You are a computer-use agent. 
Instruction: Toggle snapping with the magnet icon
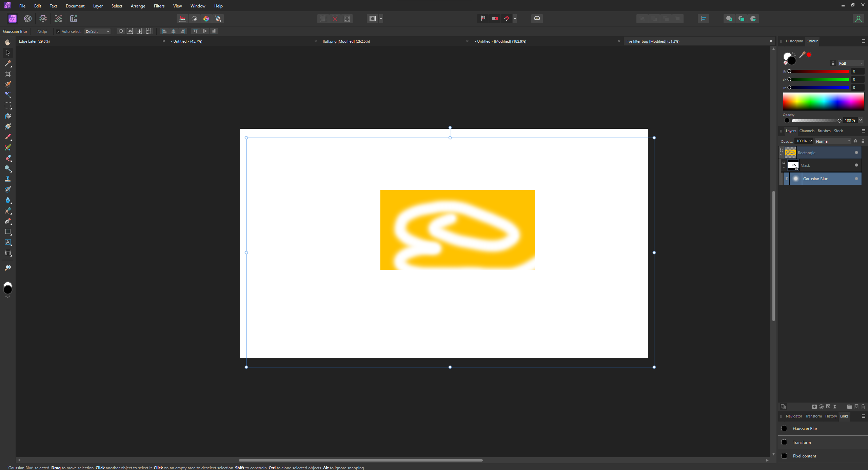click(507, 19)
